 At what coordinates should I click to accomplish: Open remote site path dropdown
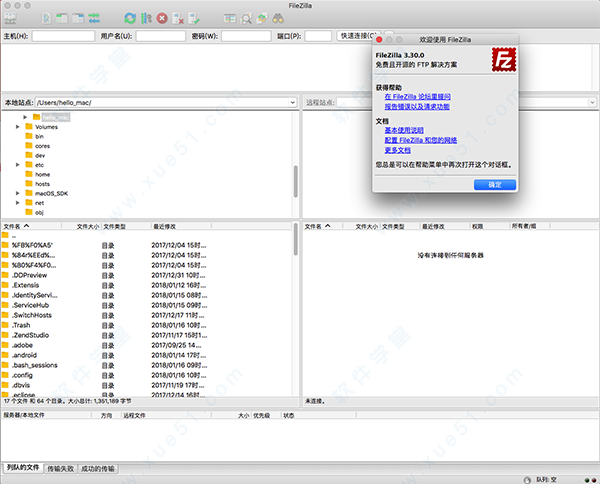click(592, 103)
